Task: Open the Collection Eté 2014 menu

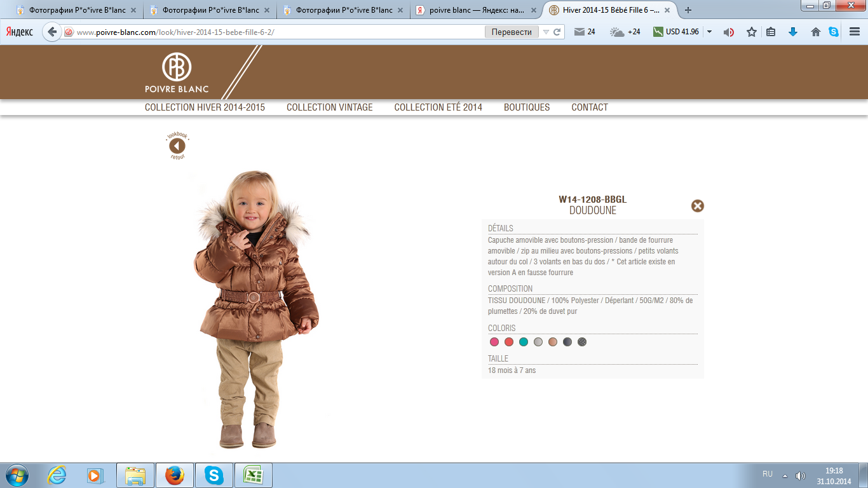Action: pos(438,107)
